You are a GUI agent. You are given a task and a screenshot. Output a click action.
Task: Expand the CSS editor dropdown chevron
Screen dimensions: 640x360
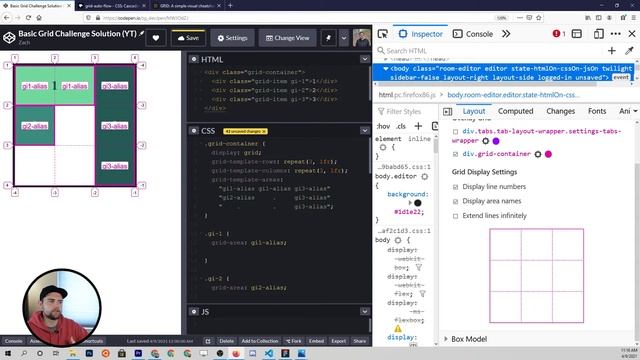(364, 131)
